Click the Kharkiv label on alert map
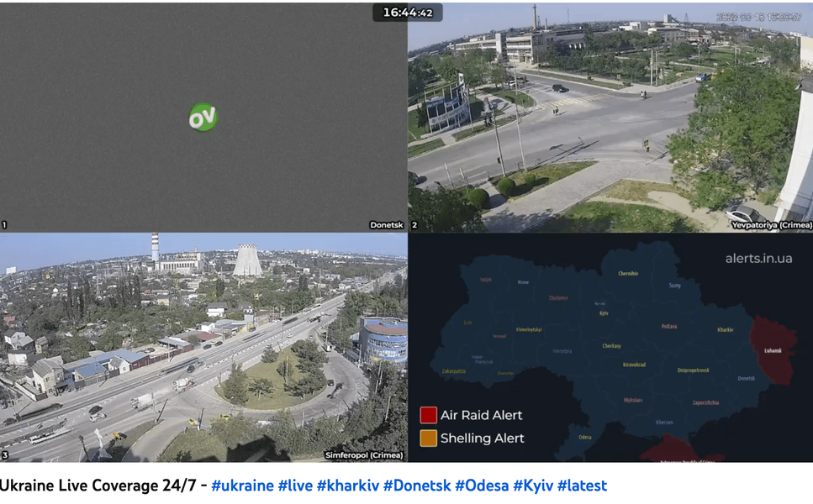The image size is (813, 504). (726, 329)
